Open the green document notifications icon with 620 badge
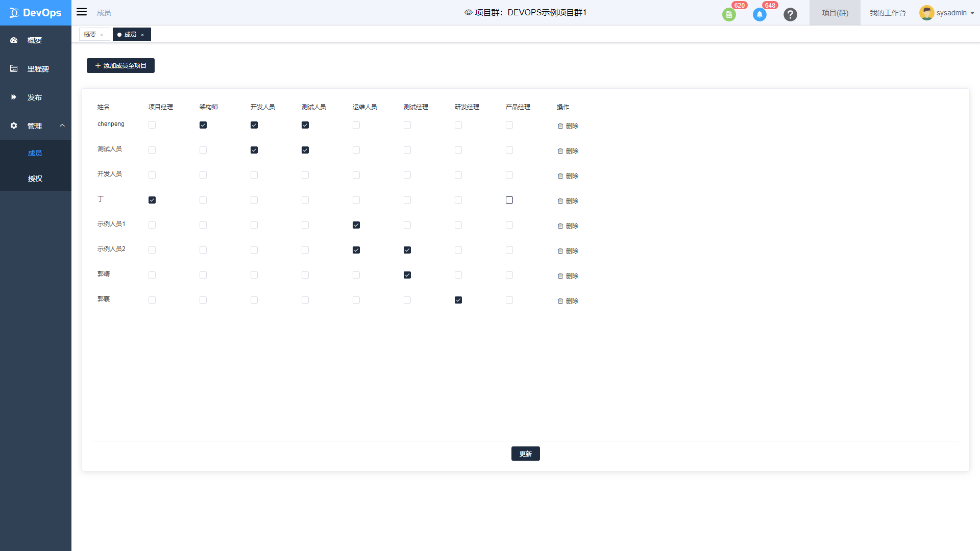 [x=729, y=15]
